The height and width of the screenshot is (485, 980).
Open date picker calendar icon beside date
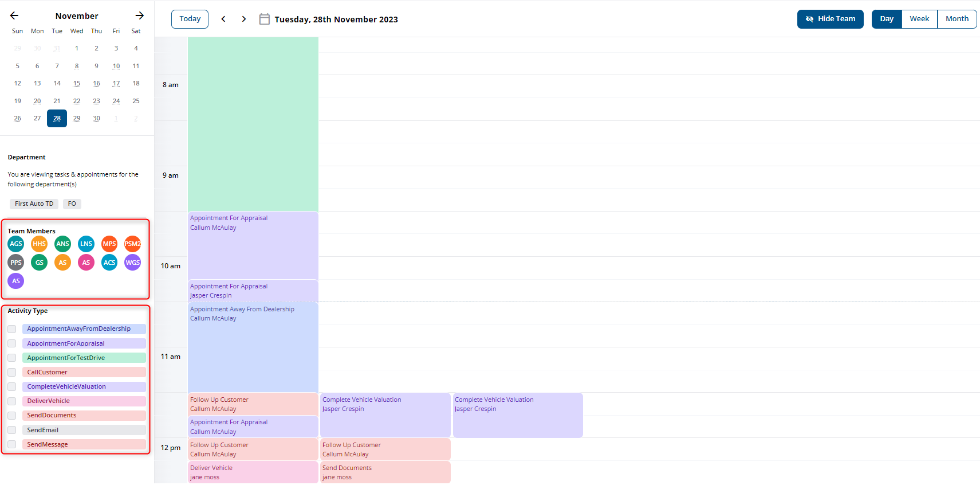[264, 19]
